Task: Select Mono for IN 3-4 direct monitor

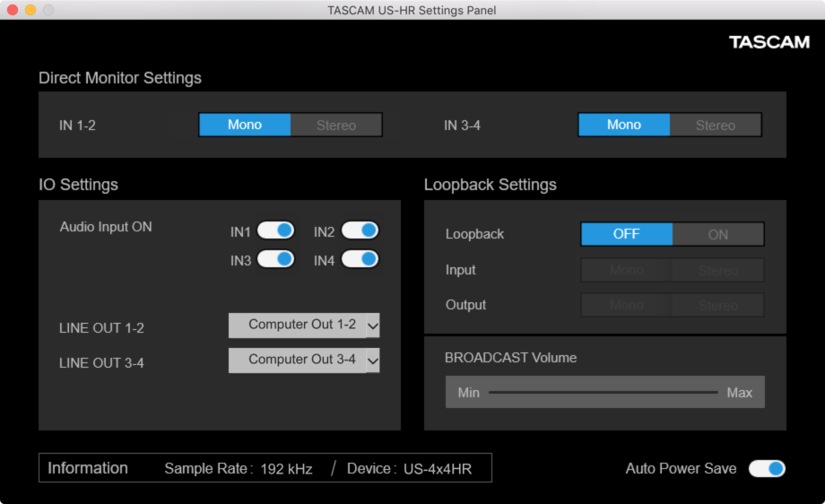Action: tap(624, 125)
